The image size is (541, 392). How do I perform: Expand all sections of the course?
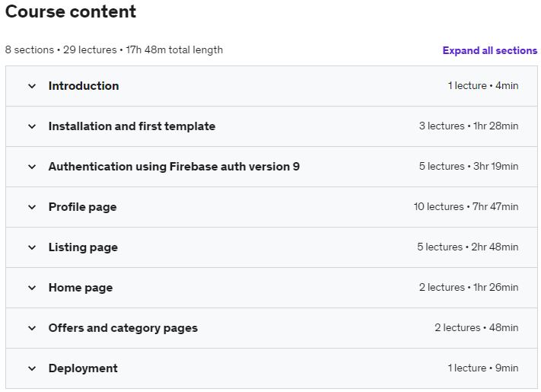coord(489,50)
